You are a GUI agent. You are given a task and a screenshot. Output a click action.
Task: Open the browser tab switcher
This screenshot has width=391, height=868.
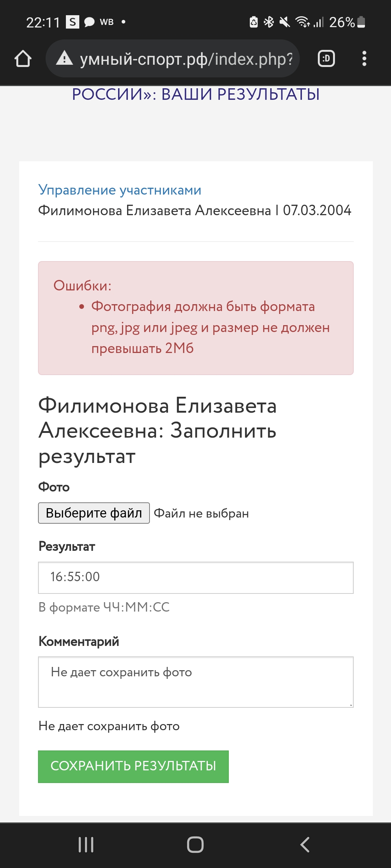pos(326,59)
